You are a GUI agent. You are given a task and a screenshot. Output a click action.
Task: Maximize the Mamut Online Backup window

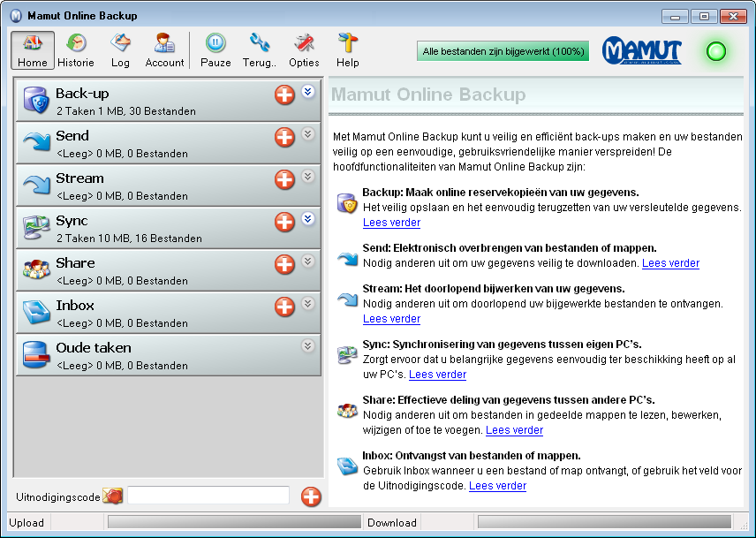704,17
